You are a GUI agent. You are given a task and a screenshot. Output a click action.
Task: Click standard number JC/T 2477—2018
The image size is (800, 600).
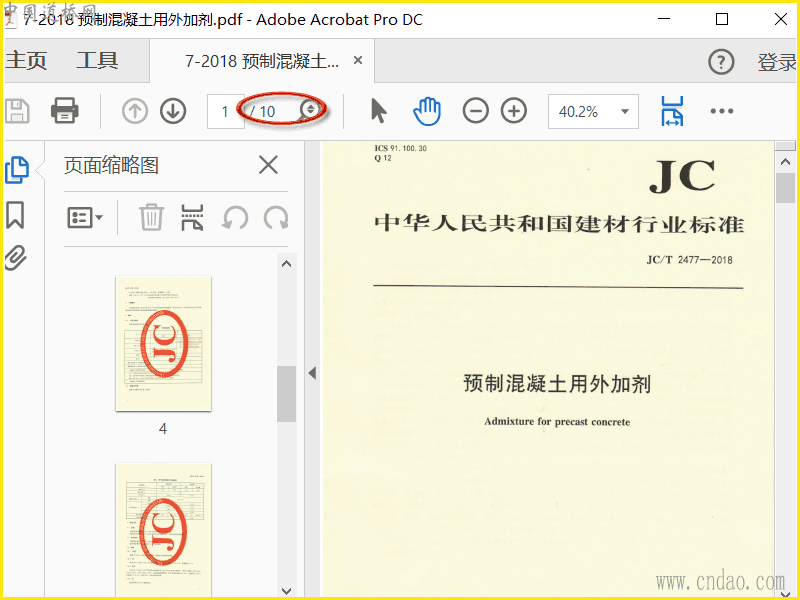[x=689, y=260]
